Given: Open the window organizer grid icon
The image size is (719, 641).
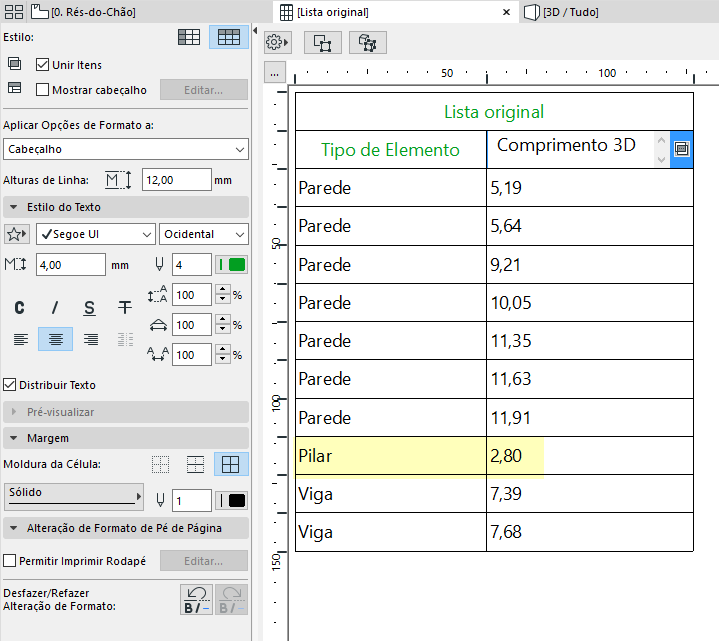Looking at the screenshot, I should (x=14, y=12).
